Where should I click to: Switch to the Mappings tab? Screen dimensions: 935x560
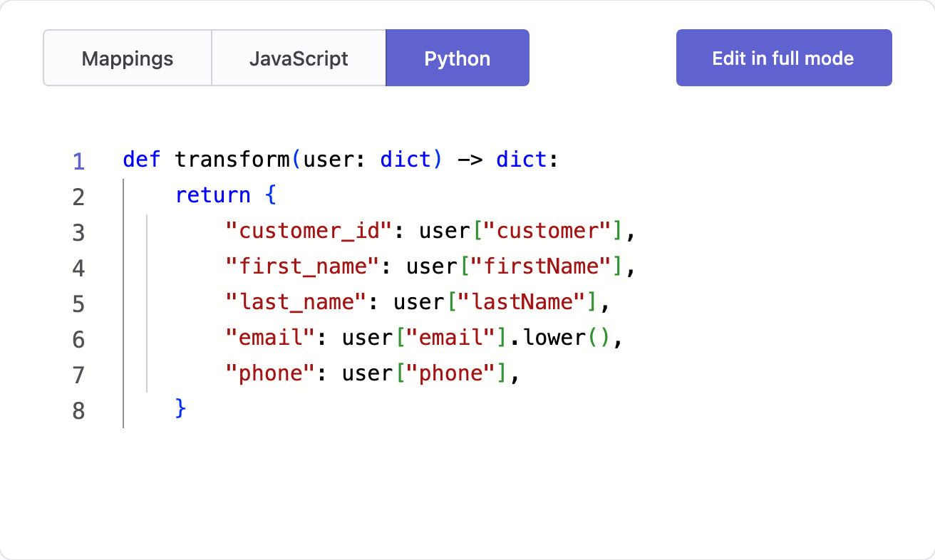click(x=127, y=58)
